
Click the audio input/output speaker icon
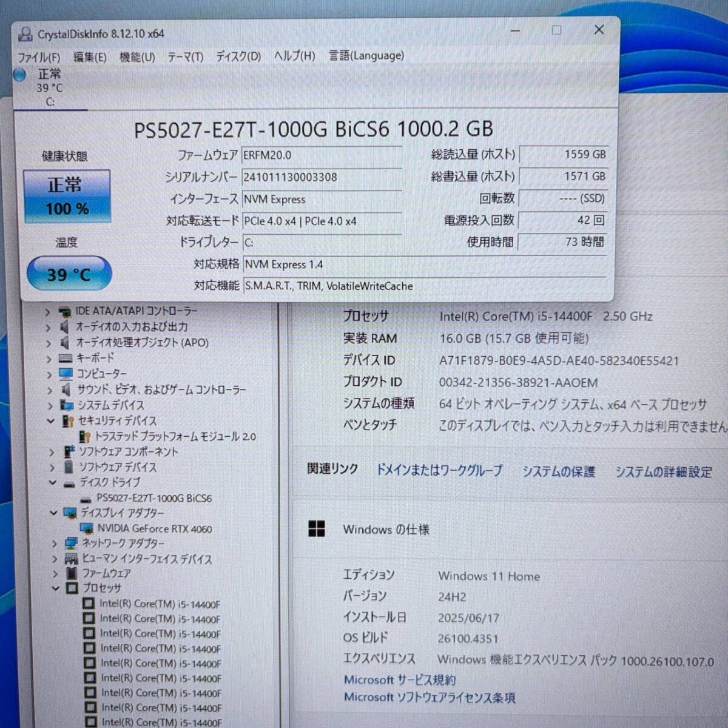[x=64, y=327]
